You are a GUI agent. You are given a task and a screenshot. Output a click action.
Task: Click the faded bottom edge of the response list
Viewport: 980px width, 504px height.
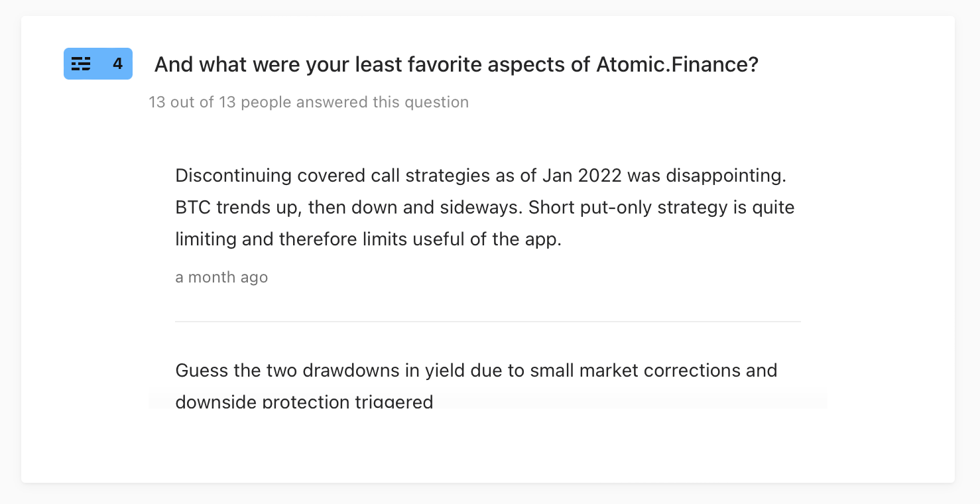(487, 400)
